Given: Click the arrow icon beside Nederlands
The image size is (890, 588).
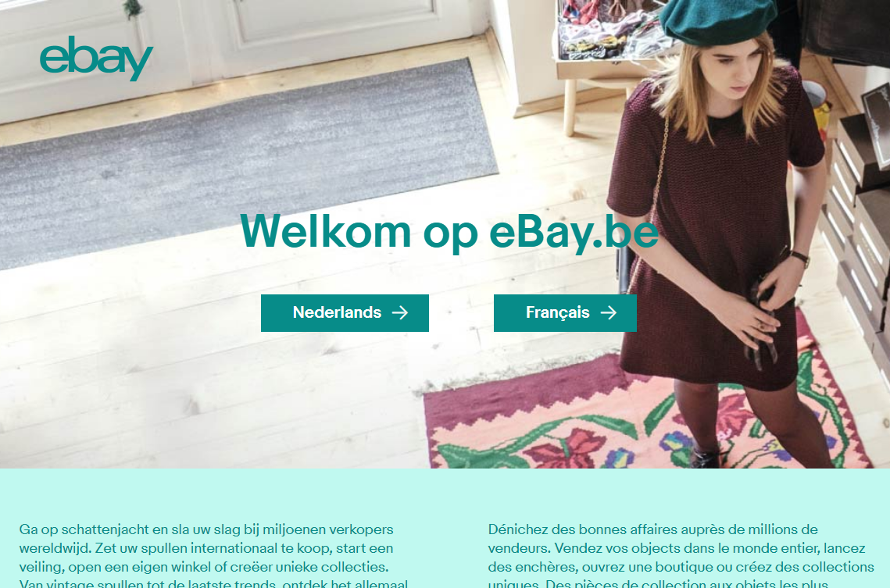Looking at the screenshot, I should point(400,312).
